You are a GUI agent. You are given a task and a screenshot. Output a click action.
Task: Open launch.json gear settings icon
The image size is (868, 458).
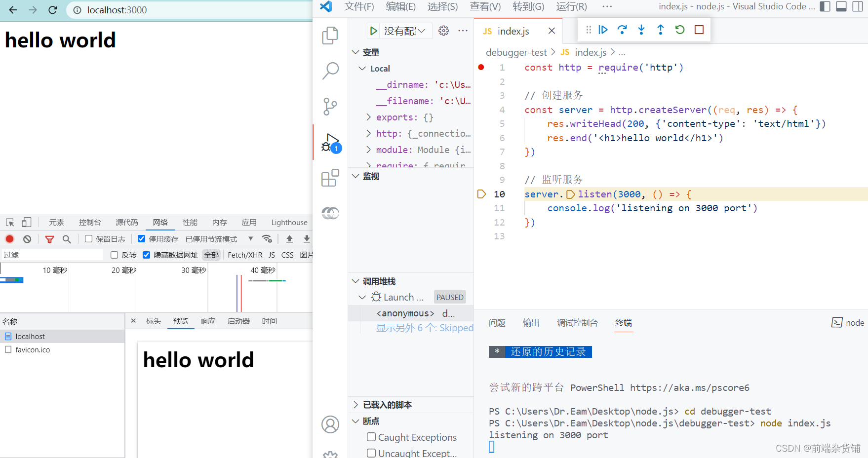[x=444, y=31]
